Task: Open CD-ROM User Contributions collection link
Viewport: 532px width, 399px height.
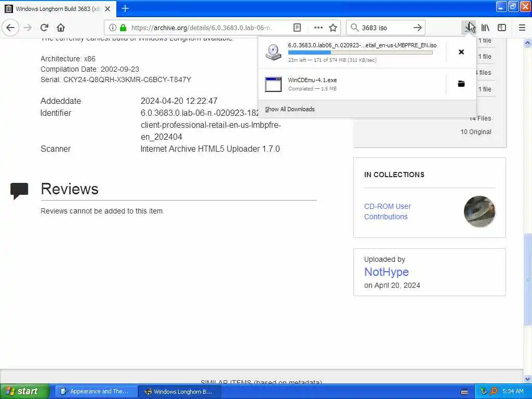Action: click(x=388, y=211)
